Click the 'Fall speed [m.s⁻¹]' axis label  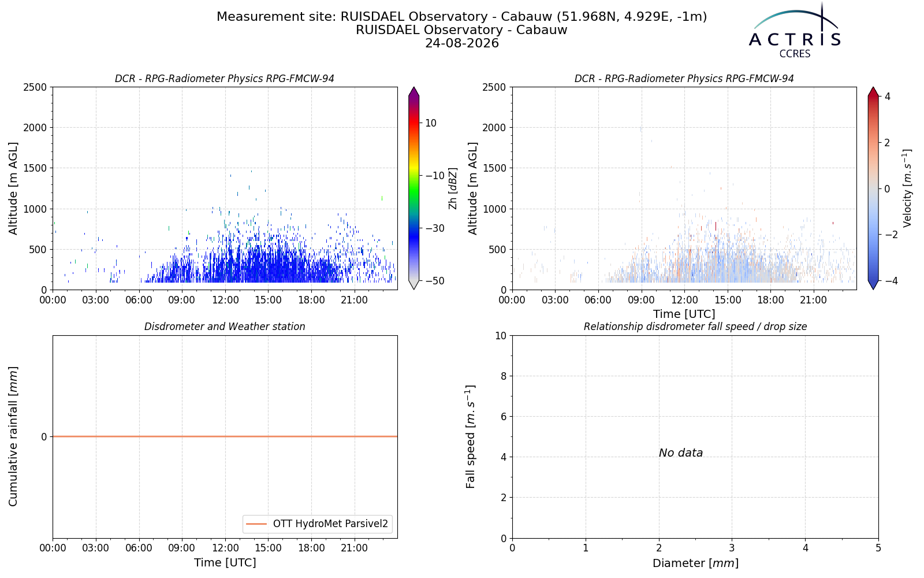[471, 436]
